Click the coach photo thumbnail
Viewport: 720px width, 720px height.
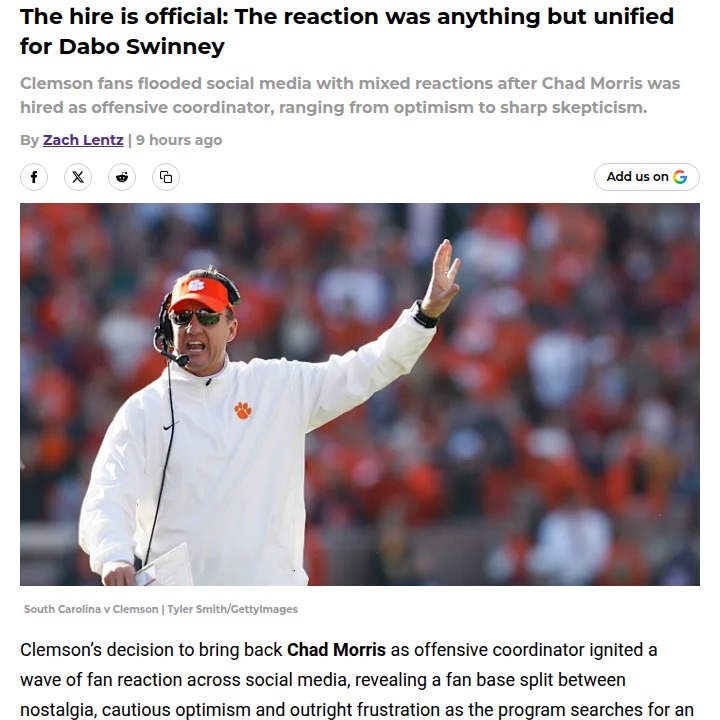coord(360,394)
